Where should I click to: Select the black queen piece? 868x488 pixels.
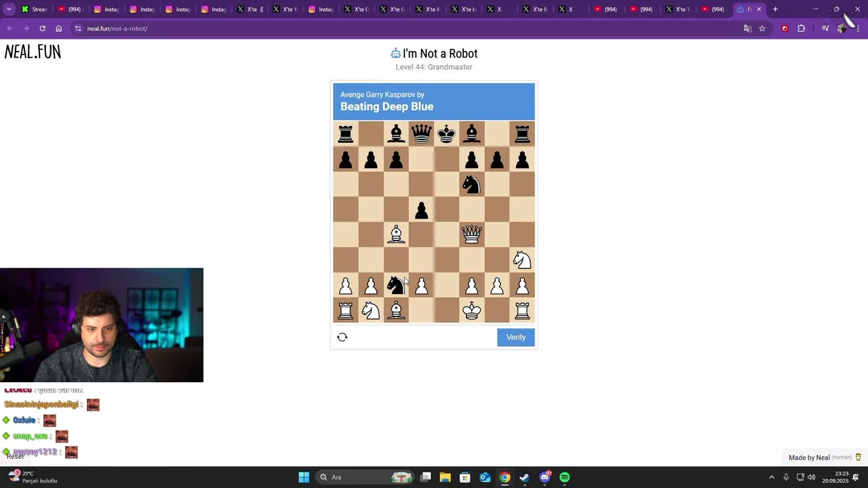pos(421,134)
